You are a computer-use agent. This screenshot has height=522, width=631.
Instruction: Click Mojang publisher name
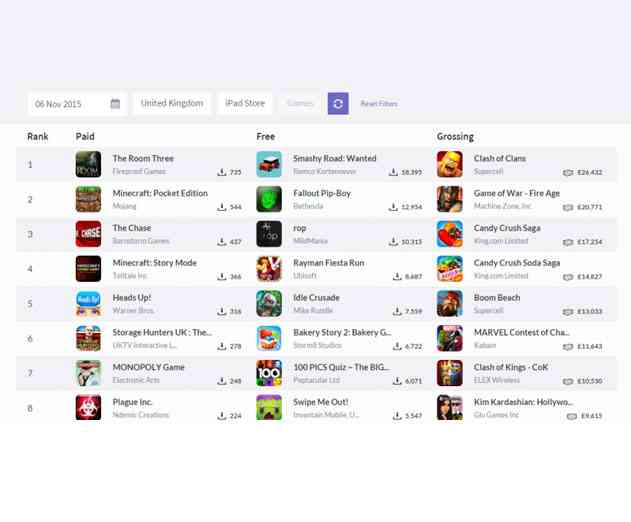124,206
